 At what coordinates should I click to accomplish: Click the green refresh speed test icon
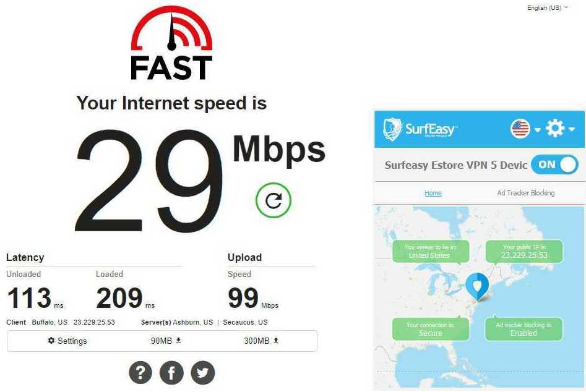(273, 200)
